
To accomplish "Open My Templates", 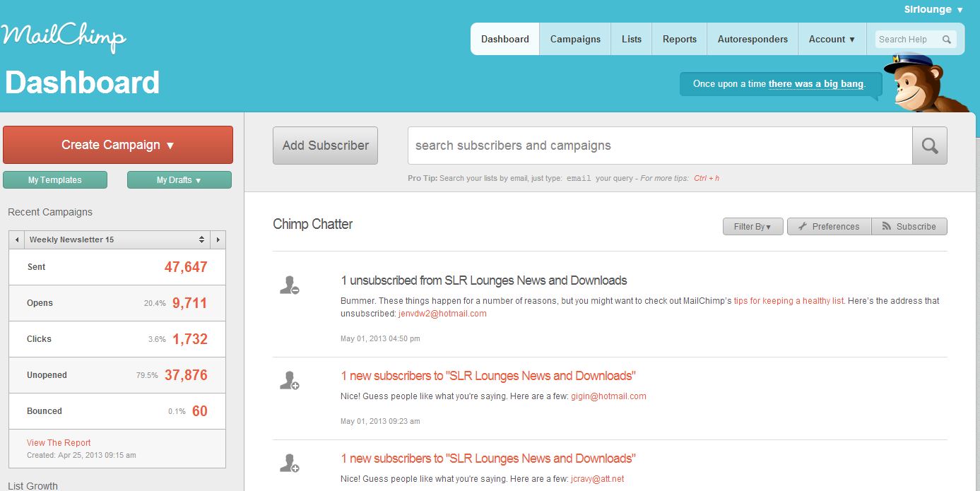I will pyautogui.click(x=55, y=180).
